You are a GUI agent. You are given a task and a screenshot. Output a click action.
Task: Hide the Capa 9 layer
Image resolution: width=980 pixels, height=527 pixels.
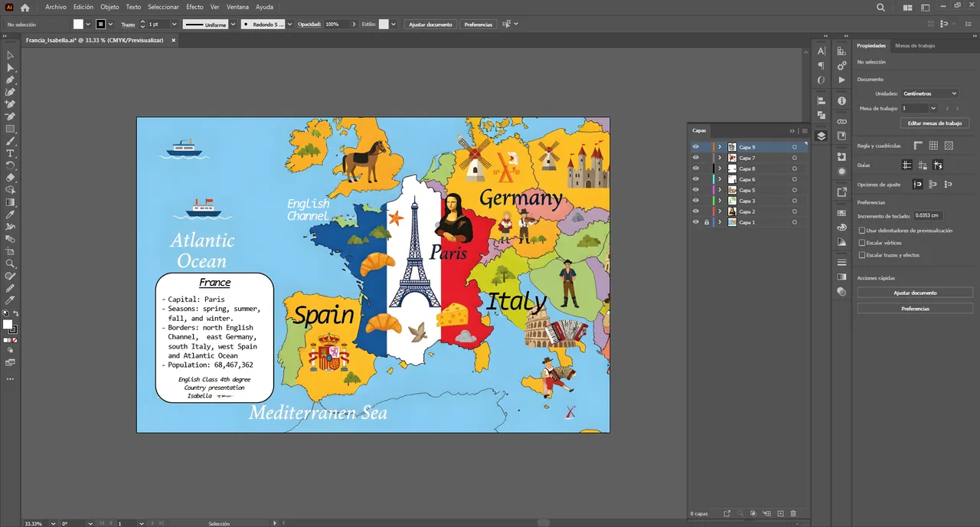click(696, 147)
